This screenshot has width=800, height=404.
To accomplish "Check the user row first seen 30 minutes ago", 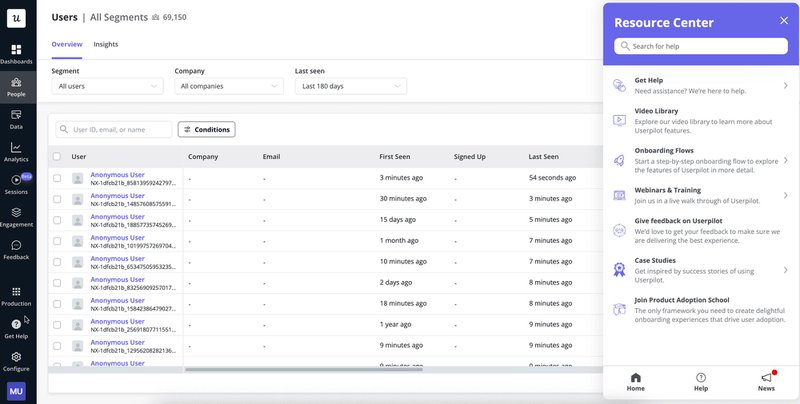I will tap(57, 199).
